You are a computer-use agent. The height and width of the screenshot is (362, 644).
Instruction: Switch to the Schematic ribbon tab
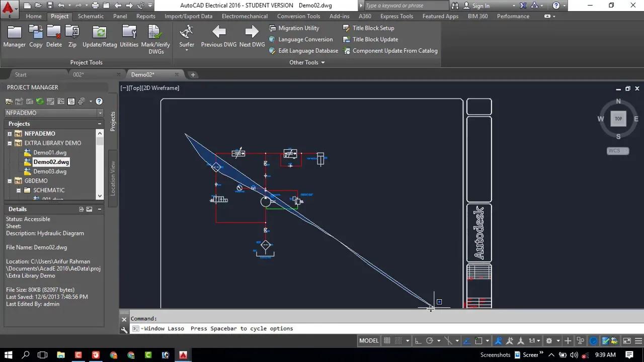coord(91,16)
